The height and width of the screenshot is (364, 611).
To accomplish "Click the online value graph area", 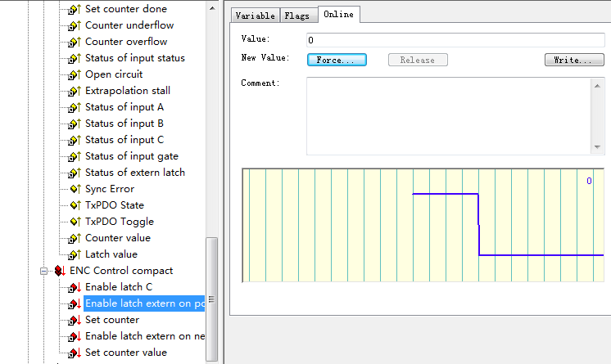I will pyautogui.click(x=423, y=225).
